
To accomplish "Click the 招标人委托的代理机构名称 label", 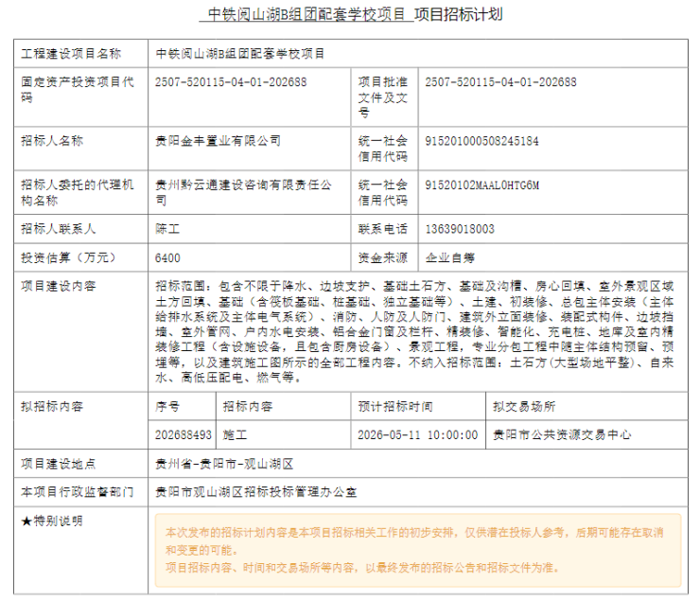I will pos(78,192).
